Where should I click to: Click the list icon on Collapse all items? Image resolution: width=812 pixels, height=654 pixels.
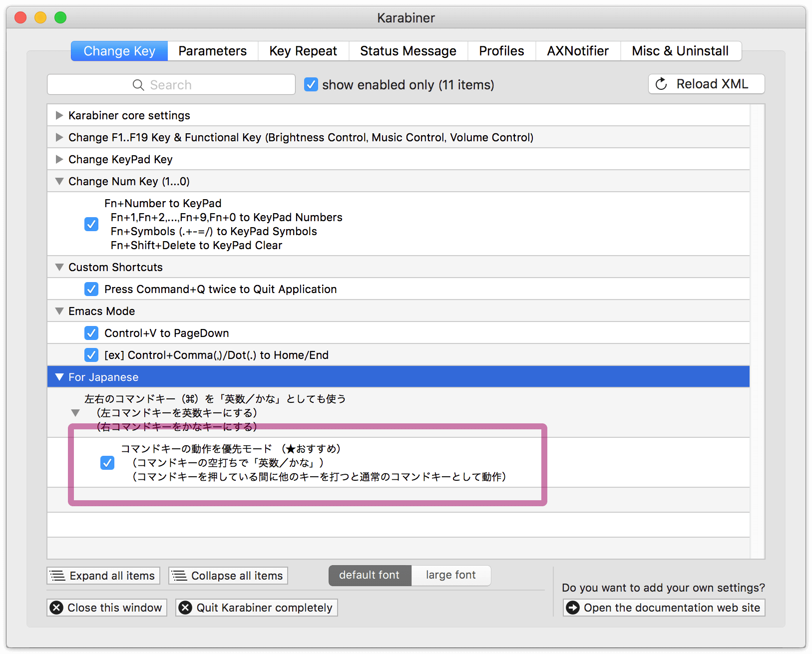180,576
